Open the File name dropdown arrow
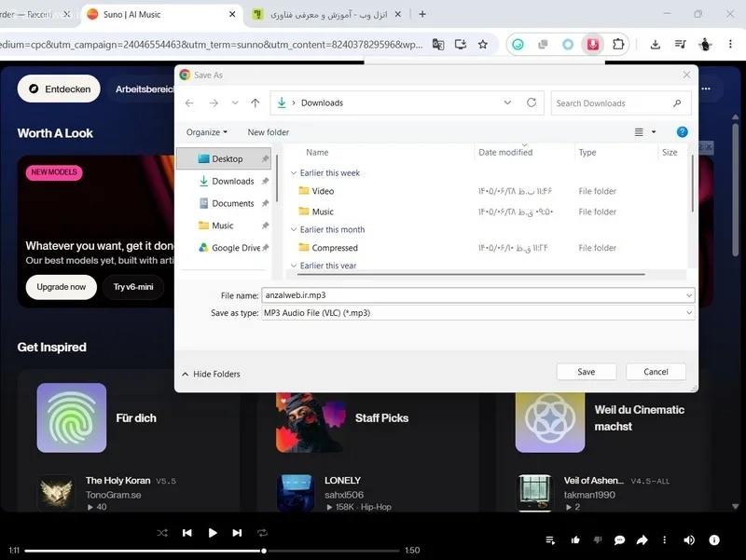Image resolution: width=746 pixels, height=560 pixels. 689,295
